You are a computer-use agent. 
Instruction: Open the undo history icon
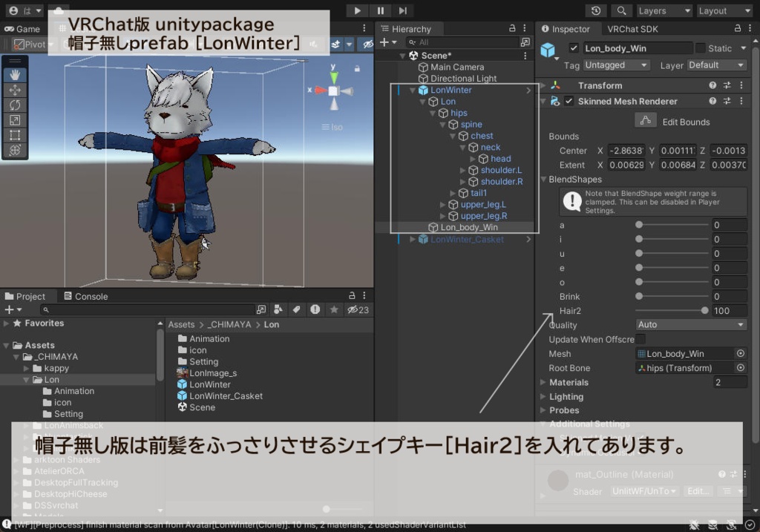[596, 10]
